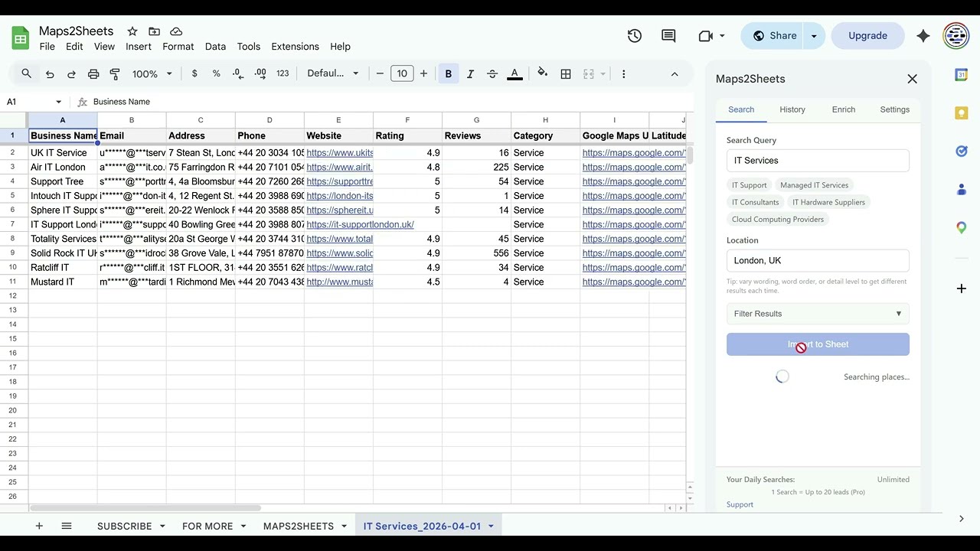Open the fill color picker

pyautogui.click(x=543, y=73)
